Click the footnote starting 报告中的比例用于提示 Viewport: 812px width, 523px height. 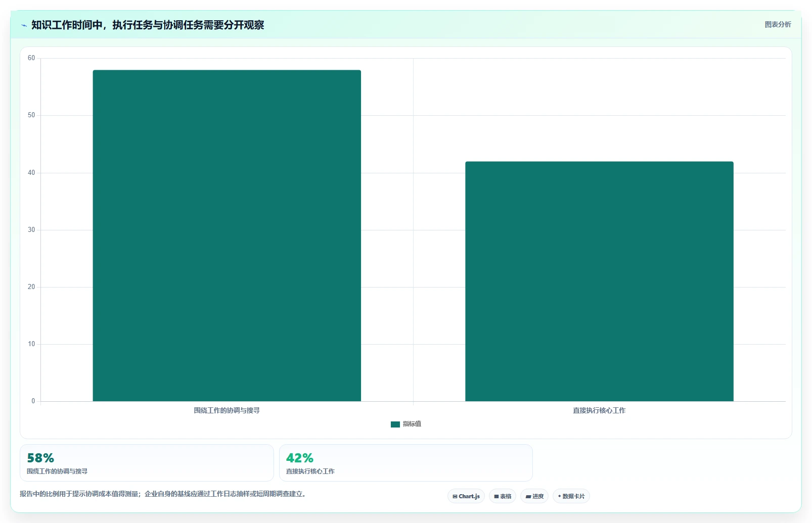click(163, 494)
